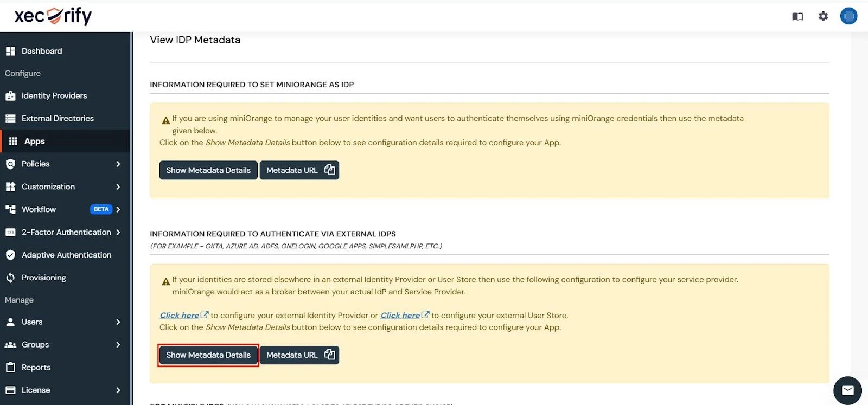The height and width of the screenshot is (405, 868).
Task: Click the Adaptive Authentication shield-check icon
Action: point(10,255)
